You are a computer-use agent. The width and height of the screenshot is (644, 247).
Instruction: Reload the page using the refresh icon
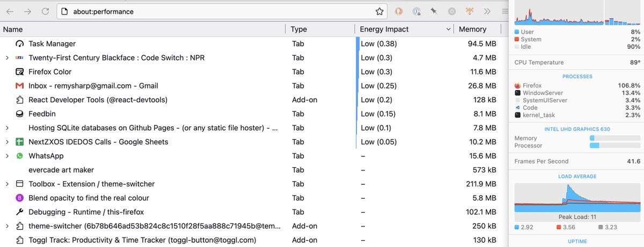[x=46, y=11]
